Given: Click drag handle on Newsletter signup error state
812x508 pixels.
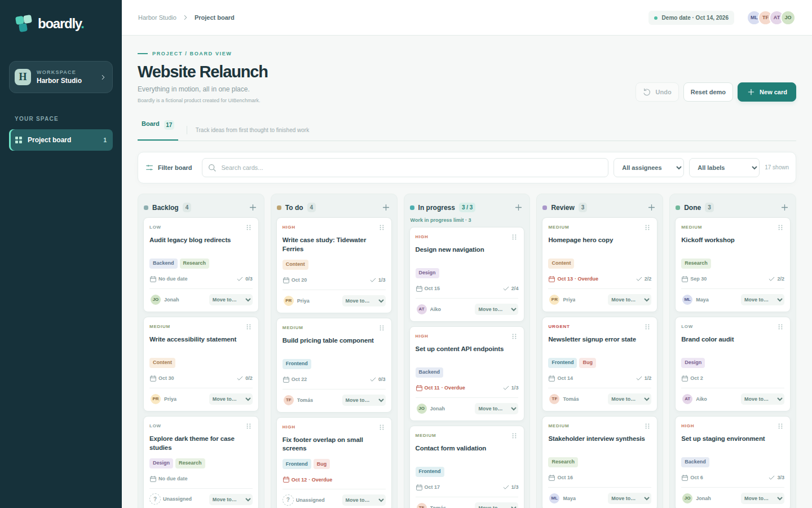Looking at the screenshot, I should pos(647,327).
